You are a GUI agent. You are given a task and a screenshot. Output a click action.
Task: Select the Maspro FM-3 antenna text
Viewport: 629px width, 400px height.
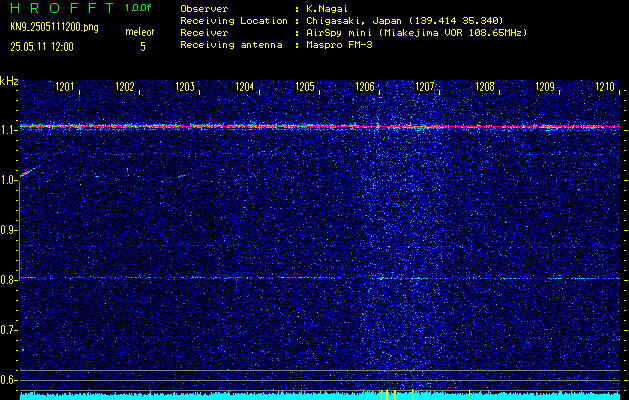(339, 45)
